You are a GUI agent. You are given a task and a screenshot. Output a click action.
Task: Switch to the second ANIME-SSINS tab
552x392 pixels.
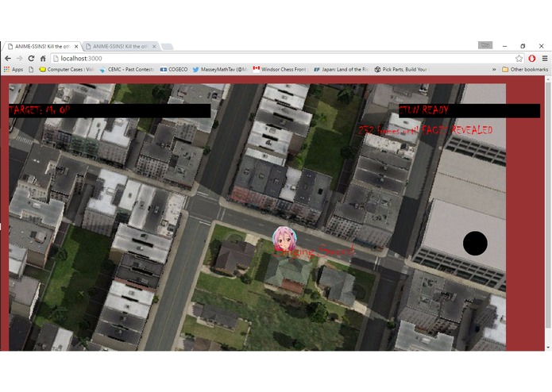pos(121,46)
